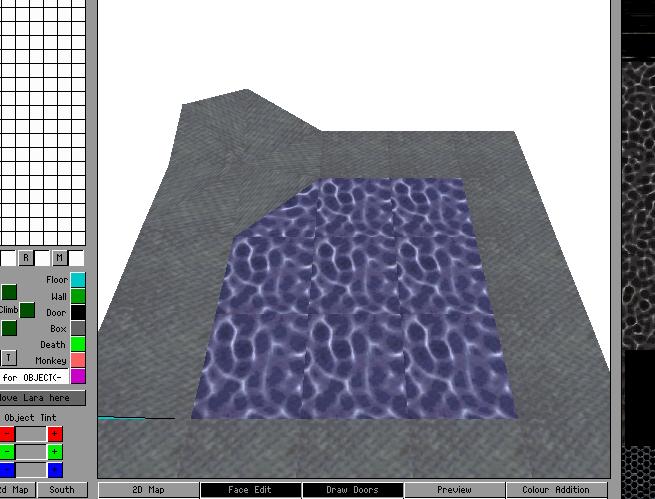Increase green object tint with plus
Viewport: 655px width, 499px height.
coord(55,452)
